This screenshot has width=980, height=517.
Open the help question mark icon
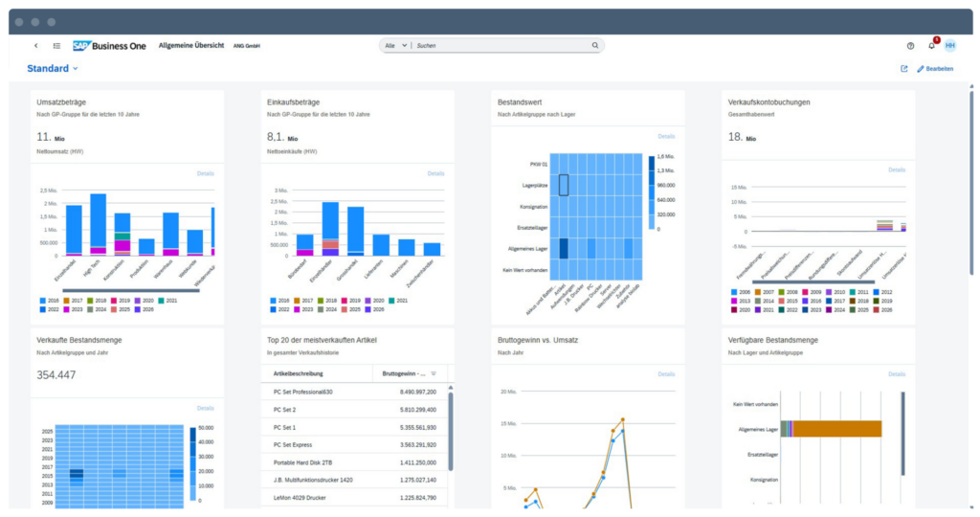911,46
